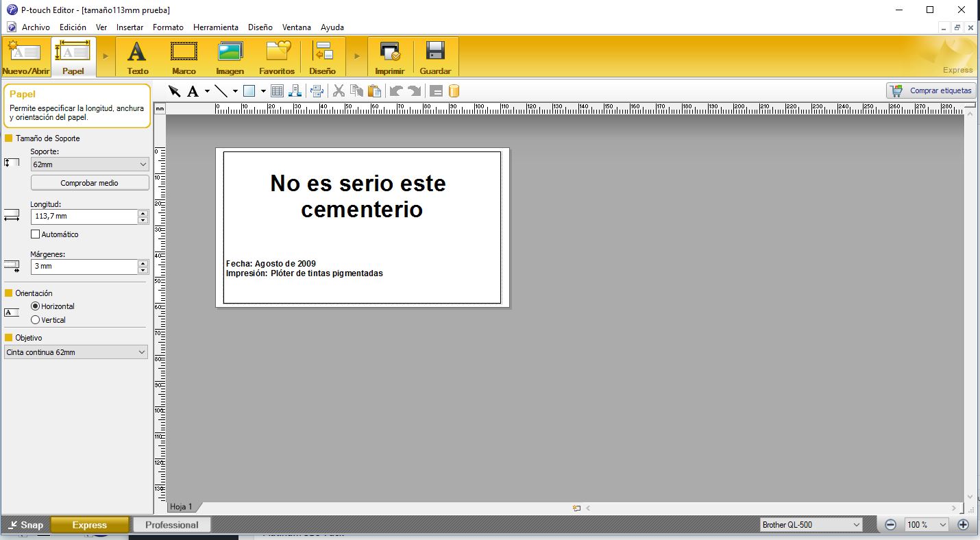Click the database cylinder icon
This screenshot has width=980, height=540.
[454, 91]
